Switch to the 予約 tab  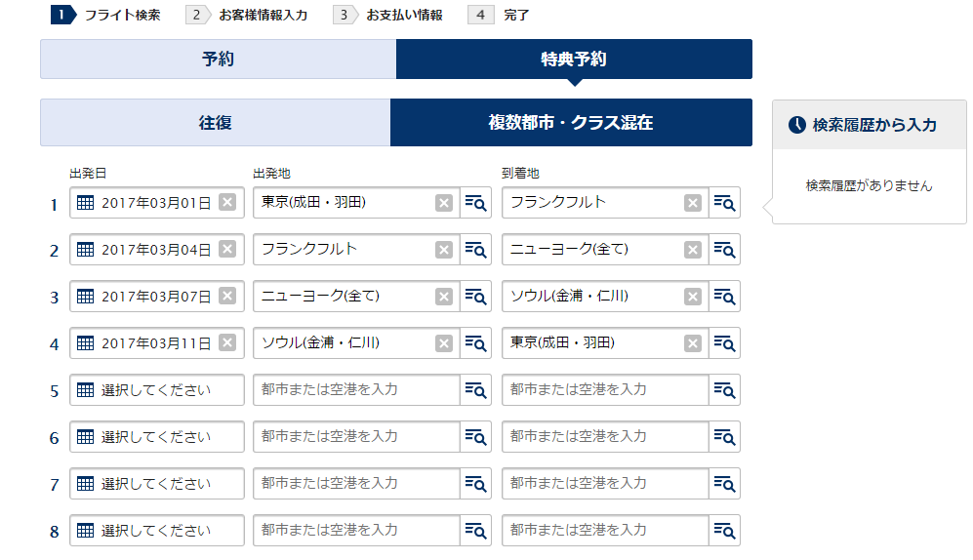click(x=219, y=59)
